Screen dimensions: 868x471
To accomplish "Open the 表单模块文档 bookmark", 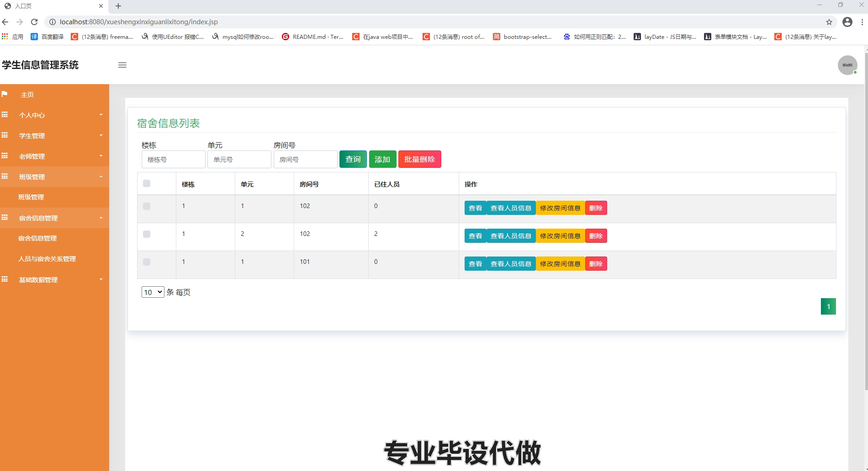I will coord(735,37).
